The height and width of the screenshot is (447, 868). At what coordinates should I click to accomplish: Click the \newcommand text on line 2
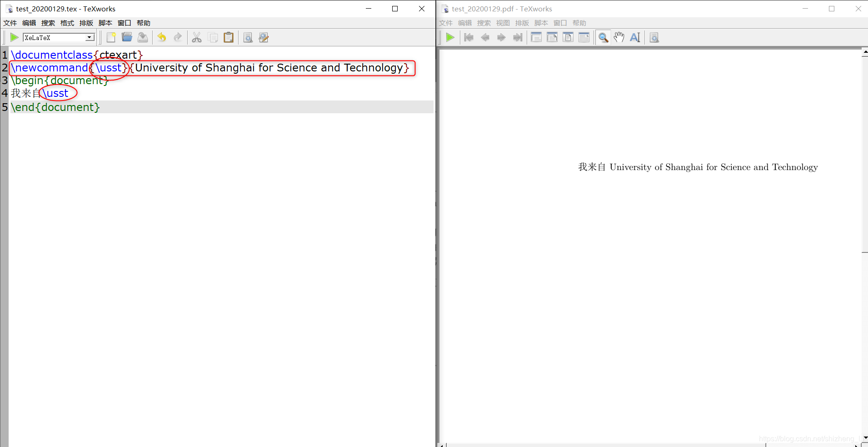[x=50, y=68]
